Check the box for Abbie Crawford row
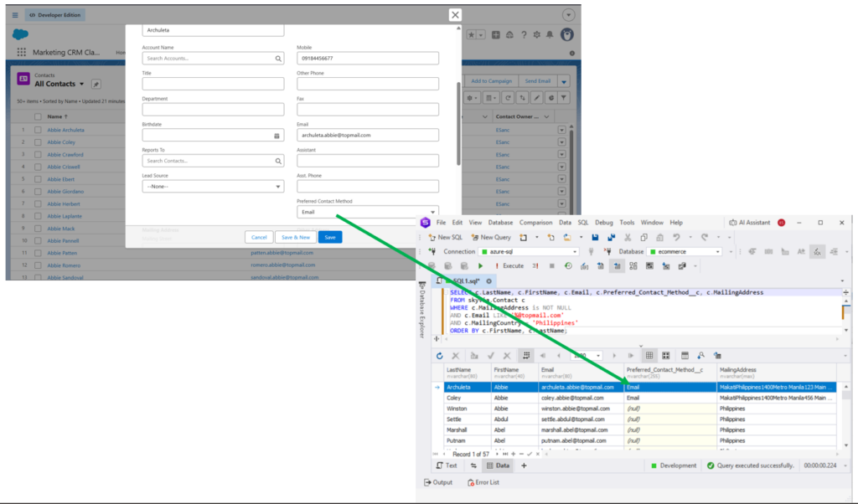Viewport: 858px width, 504px height. (x=38, y=155)
